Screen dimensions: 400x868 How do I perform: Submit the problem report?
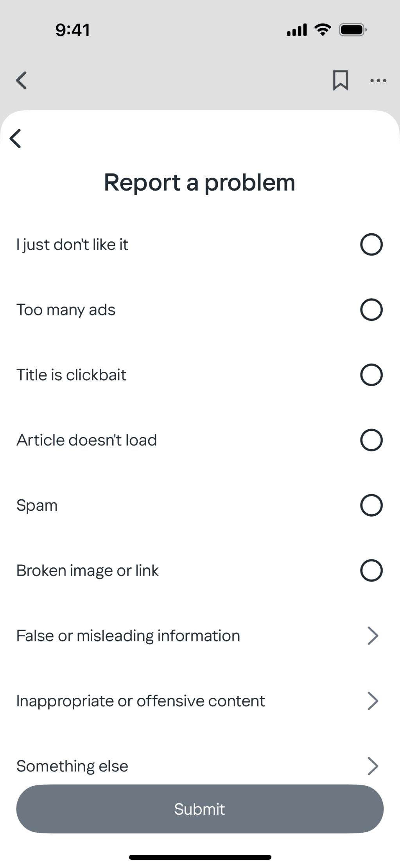pos(200,809)
